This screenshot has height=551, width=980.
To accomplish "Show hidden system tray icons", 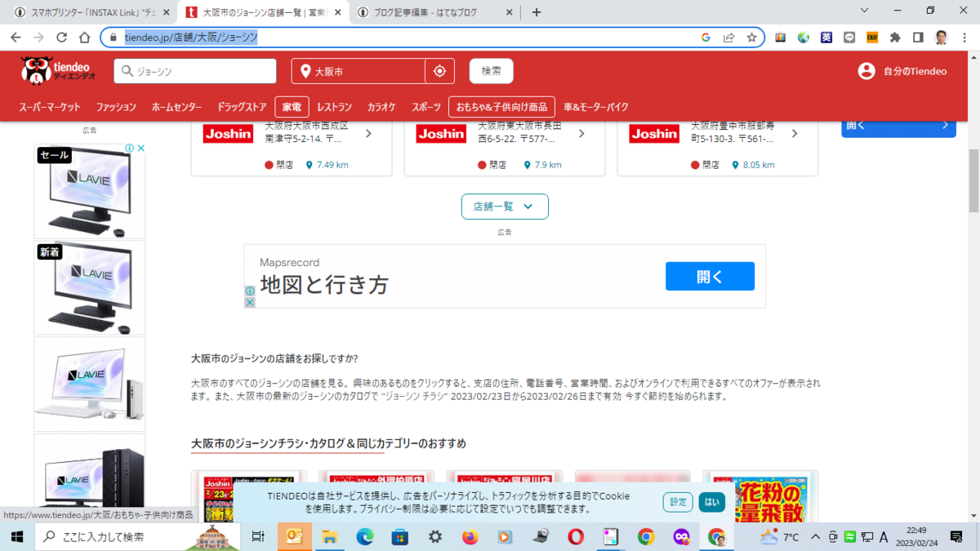I will (815, 536).
